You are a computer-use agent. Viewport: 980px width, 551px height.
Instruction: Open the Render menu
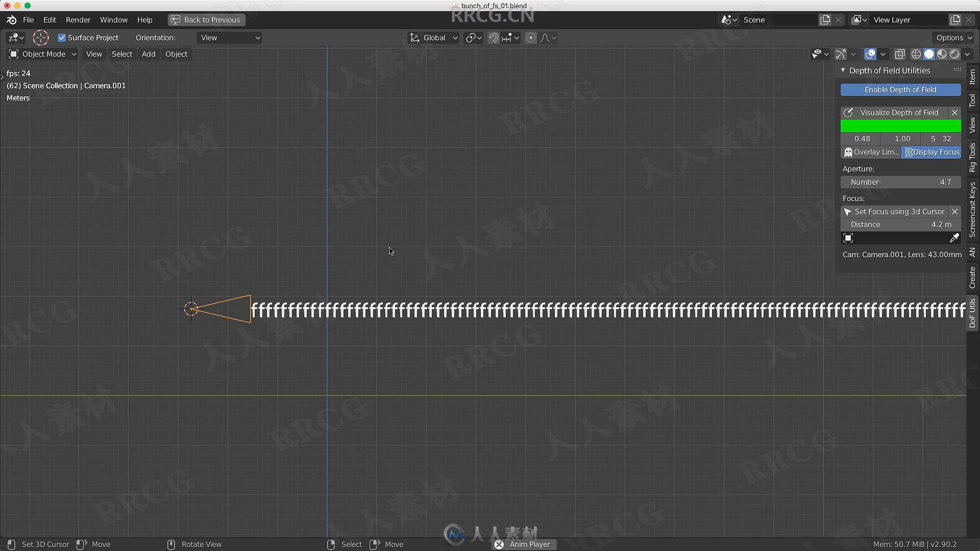click(78, 20)
